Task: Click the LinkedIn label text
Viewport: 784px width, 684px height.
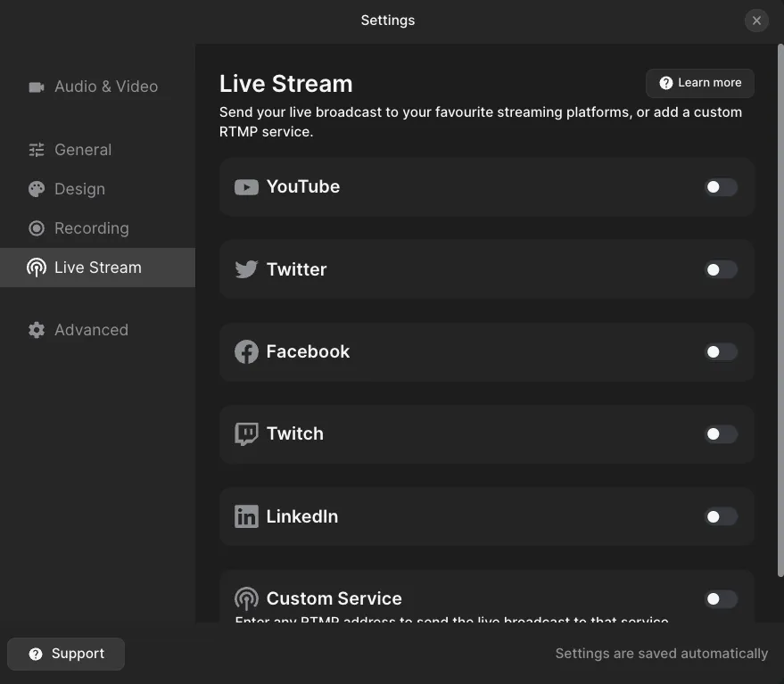Action: point(302,516)
